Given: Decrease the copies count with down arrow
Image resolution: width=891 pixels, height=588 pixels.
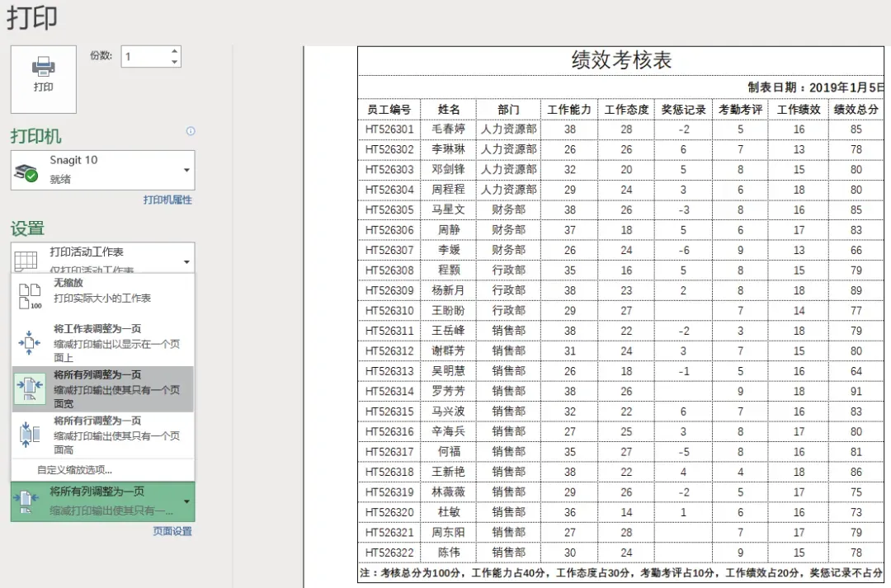Looking at the screenshot, I should coord(174,61).
